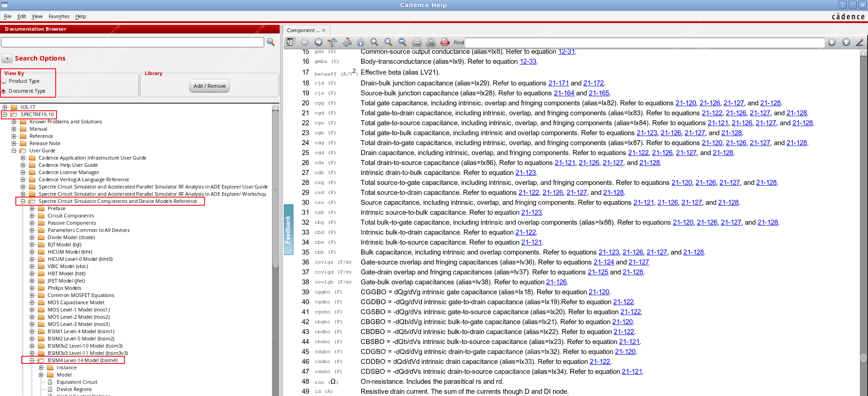Image resolution: width=868 pixels, height=396 pixels.
Task: Expand the Instance node under BSIM4
Action: (41, 368)
